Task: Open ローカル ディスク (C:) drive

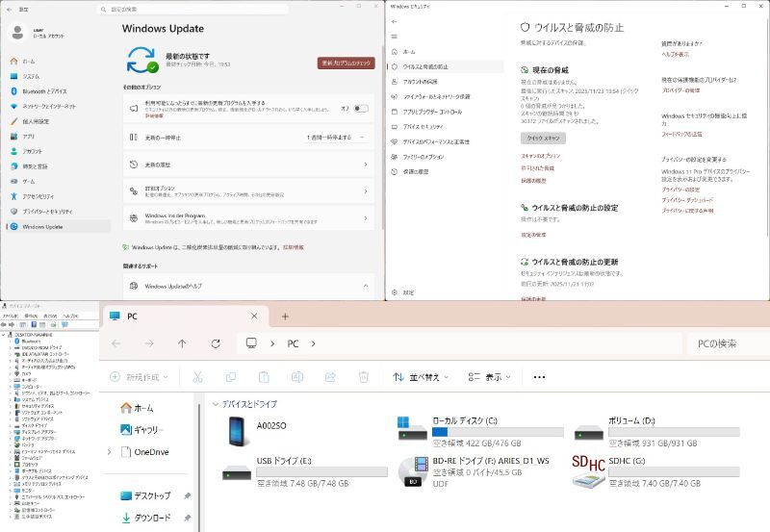Action: tap(480, 431)
